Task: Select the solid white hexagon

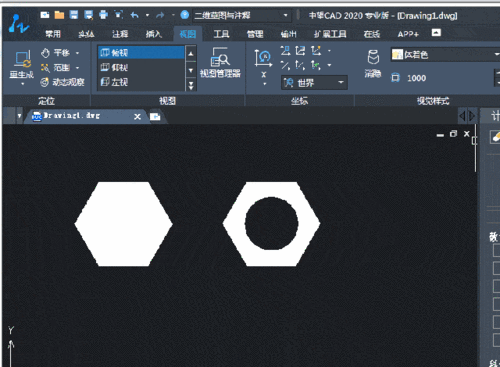Action: click(124, 224)
